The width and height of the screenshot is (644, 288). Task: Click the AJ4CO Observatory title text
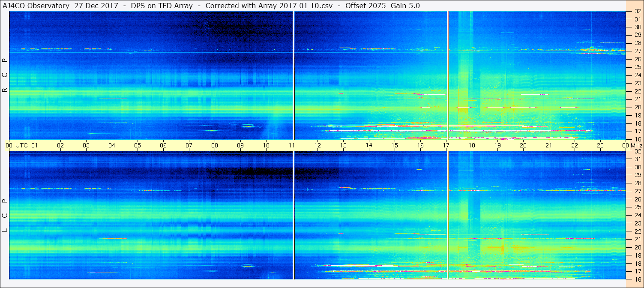pyautogui.click(x=36, y=6)
